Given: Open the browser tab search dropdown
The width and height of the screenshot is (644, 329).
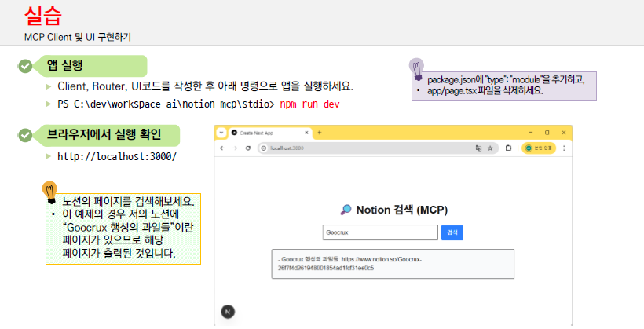Looking at the screenshot, I should (x=221, y=133).
